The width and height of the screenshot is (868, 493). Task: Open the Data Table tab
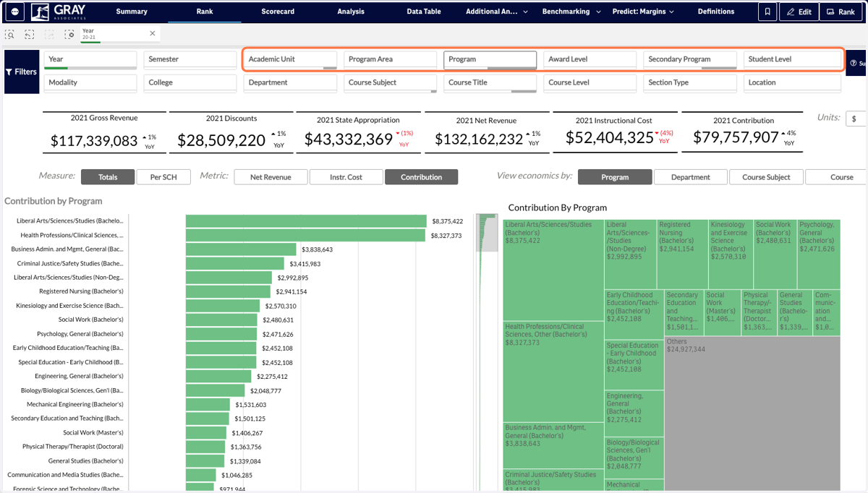[x=424, y=12]
